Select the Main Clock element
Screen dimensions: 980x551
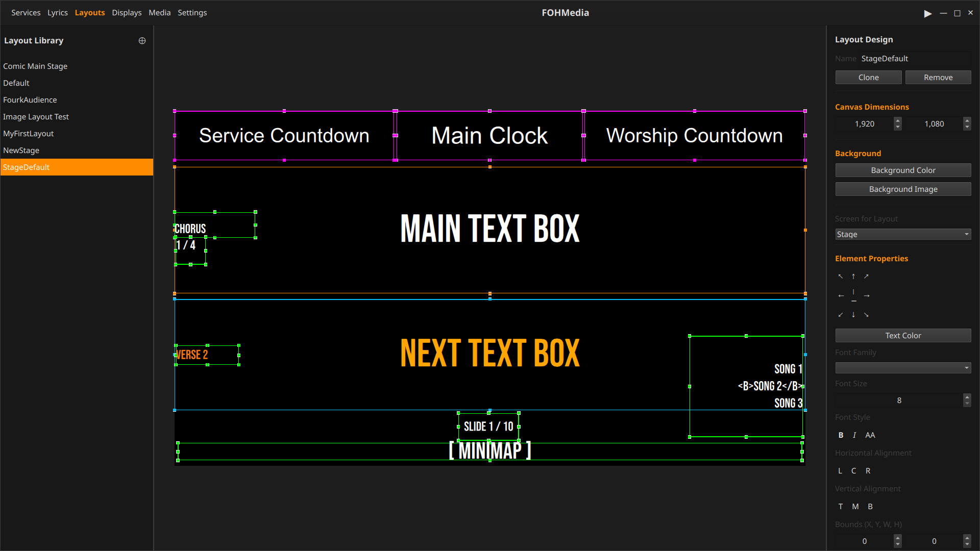coord(489,136)
